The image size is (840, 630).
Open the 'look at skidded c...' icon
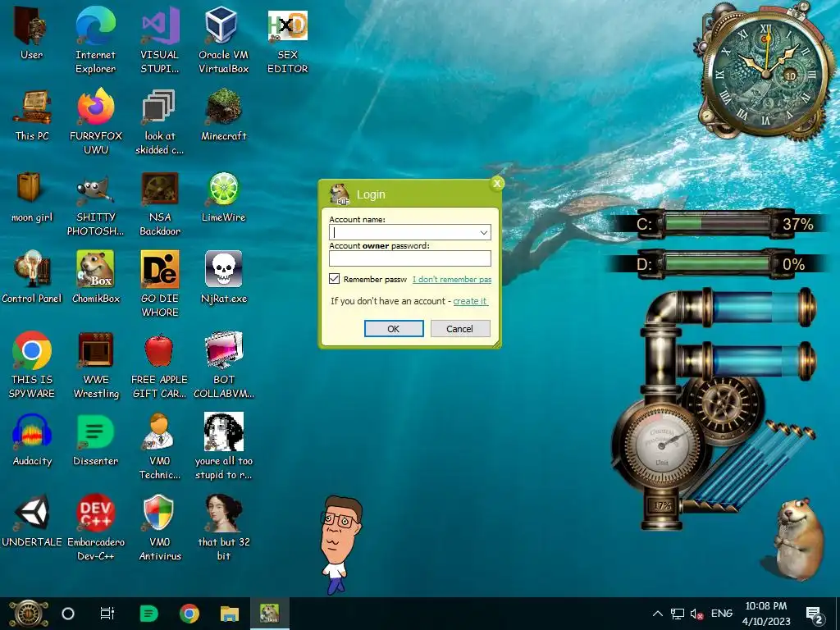(x=160, y=121)
